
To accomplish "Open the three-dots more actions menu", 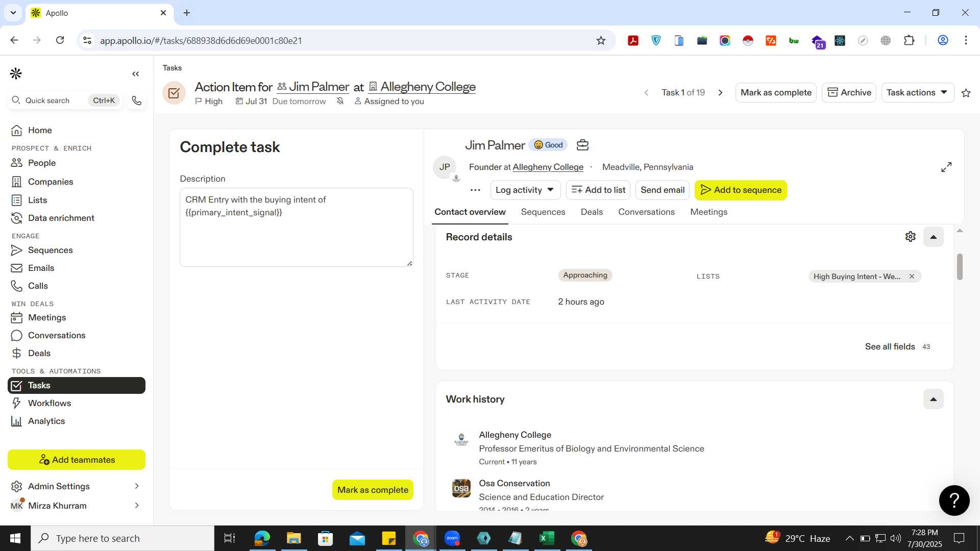I will [475, 190].
